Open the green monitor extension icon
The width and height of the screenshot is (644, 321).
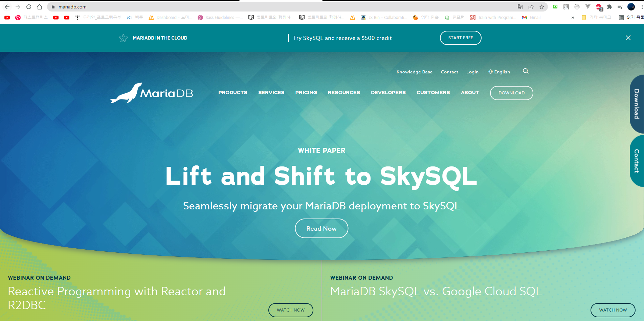tap(555, 7)
